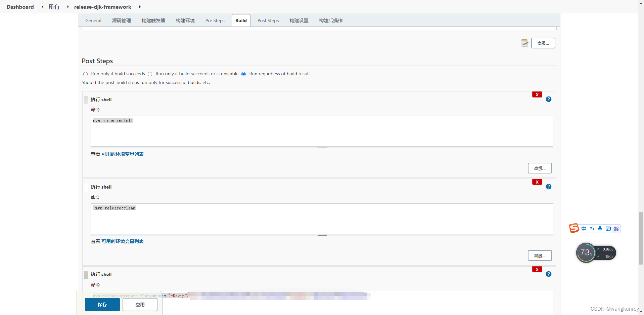This screenshot has height=315, width=644.
Task: Switch to the Post Steps tab
Action: pos(268,21)
